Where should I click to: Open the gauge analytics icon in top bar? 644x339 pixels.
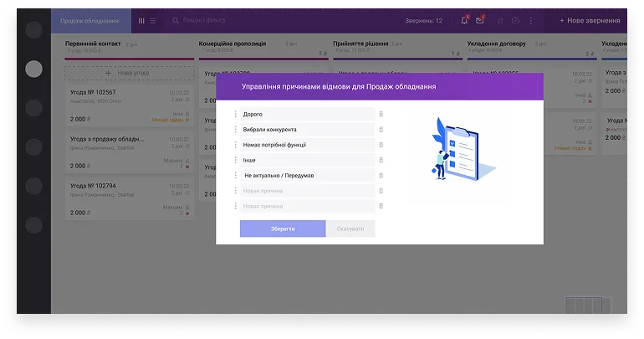[x=515, y=21]
